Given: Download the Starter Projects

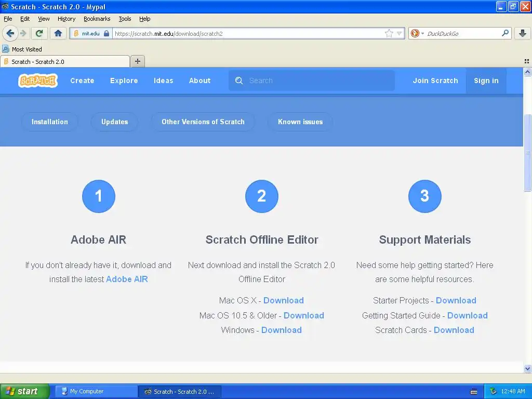Looking at the screenshot, I should (x=456, y=301).
